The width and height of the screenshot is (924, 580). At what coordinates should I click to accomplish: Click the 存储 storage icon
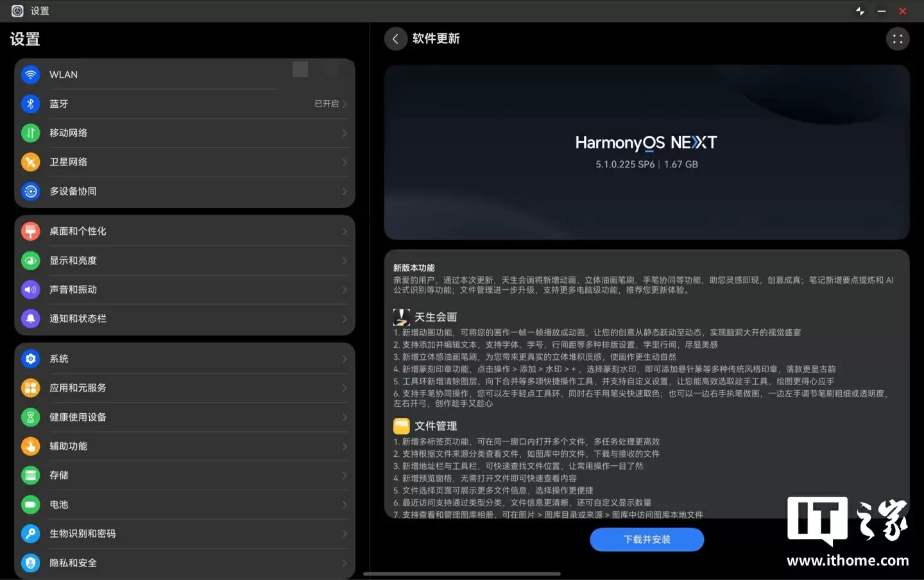tap(30, 475)
